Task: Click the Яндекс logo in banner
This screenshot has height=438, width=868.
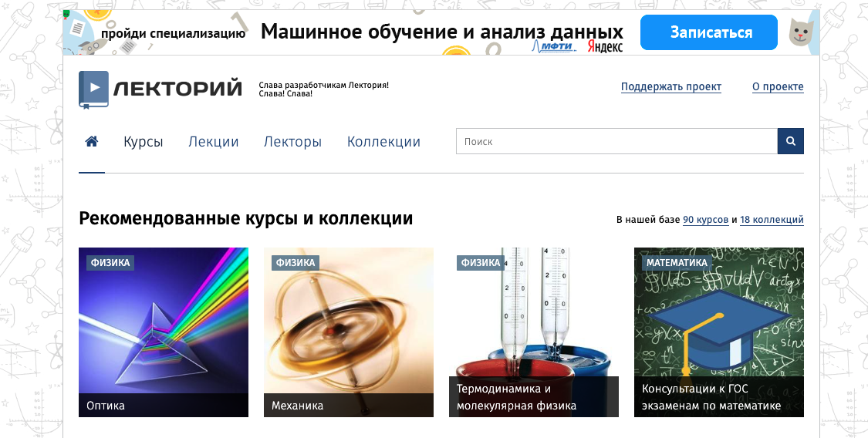Action: coord(605,46)
